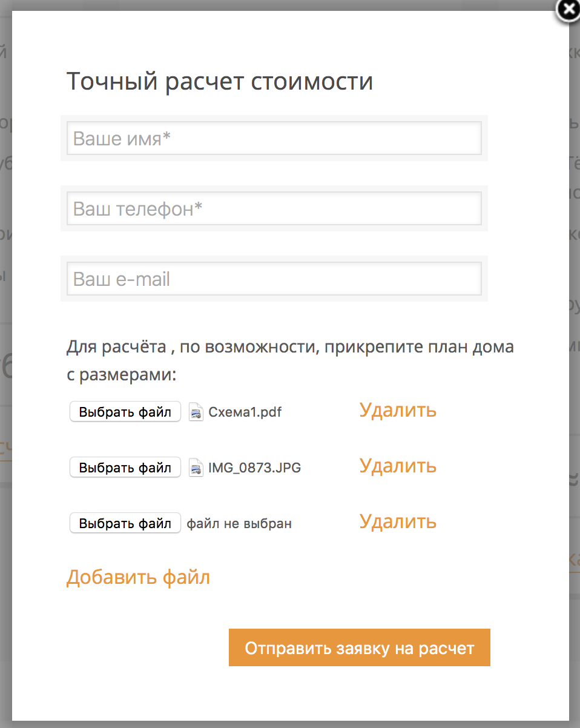Click the Точный расчет стоимости heading
580x728 pixels.
point(219,81)
